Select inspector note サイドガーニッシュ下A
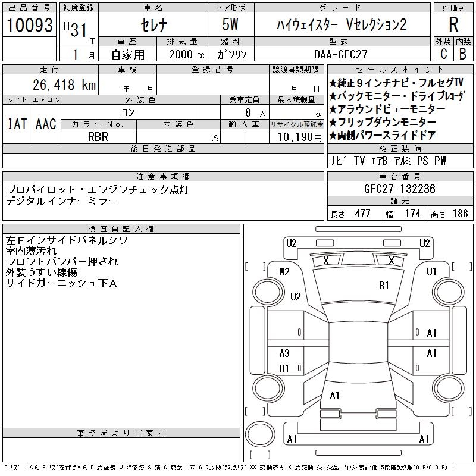Image resolution: width=476 pixels, height=476 pixels. coord(61,283)
